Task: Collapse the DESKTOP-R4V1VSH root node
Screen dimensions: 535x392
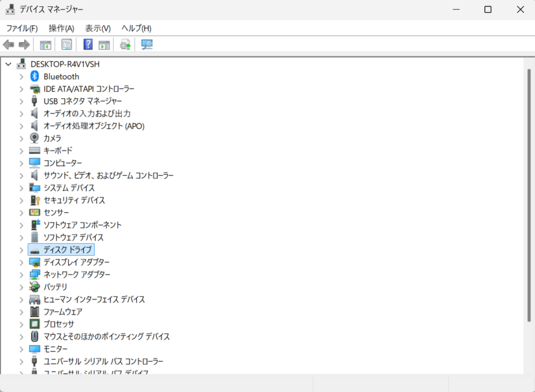Action: click(8, 64)
